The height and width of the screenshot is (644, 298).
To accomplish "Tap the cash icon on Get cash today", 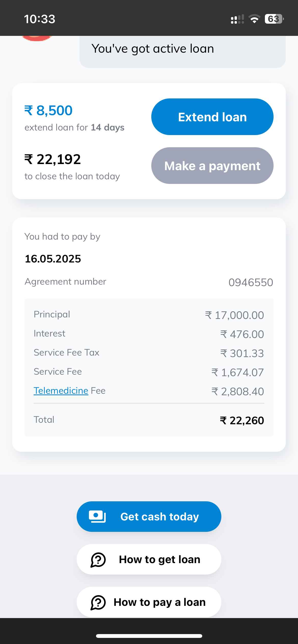I will (x=97, y=517).
